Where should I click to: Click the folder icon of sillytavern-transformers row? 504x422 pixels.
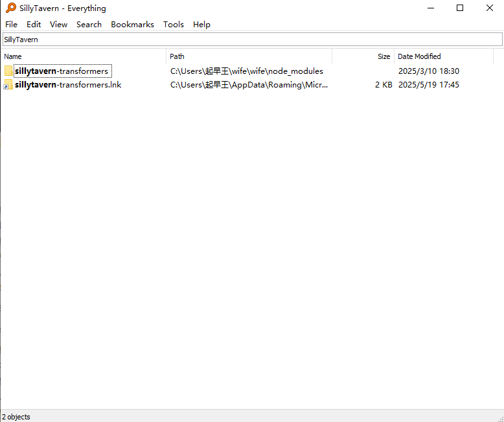8,71
